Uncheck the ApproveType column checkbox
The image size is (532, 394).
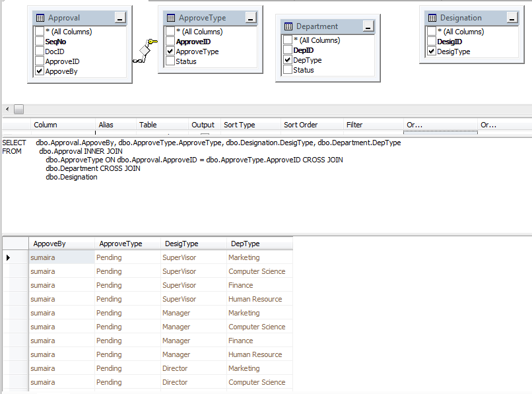pos(170,51)
